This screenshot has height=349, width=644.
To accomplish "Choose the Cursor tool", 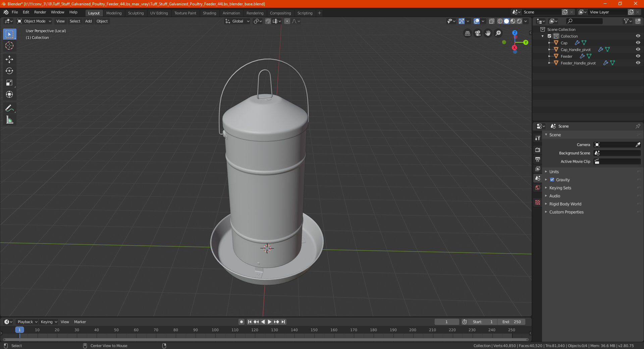I will 9,46.
